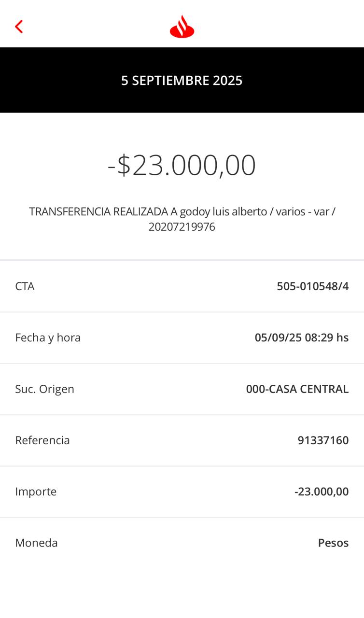Screen dimensions: 364x618
Task: Select the large -$23.000,00 amount
Action: click(182, 165)
